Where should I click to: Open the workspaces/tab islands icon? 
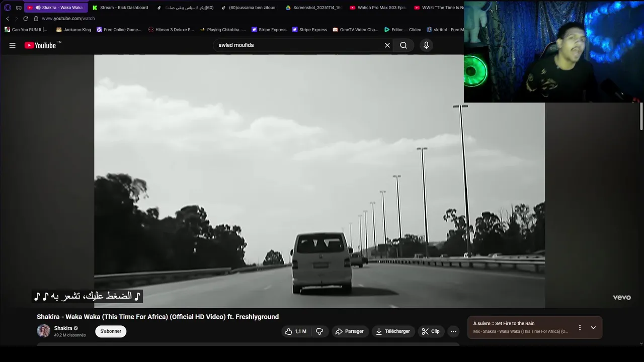click(x=19, y=8)
